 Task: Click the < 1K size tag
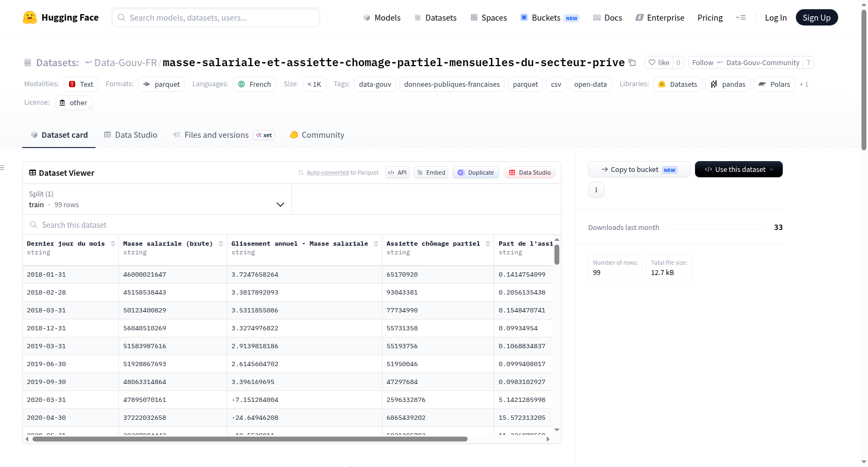314,84
